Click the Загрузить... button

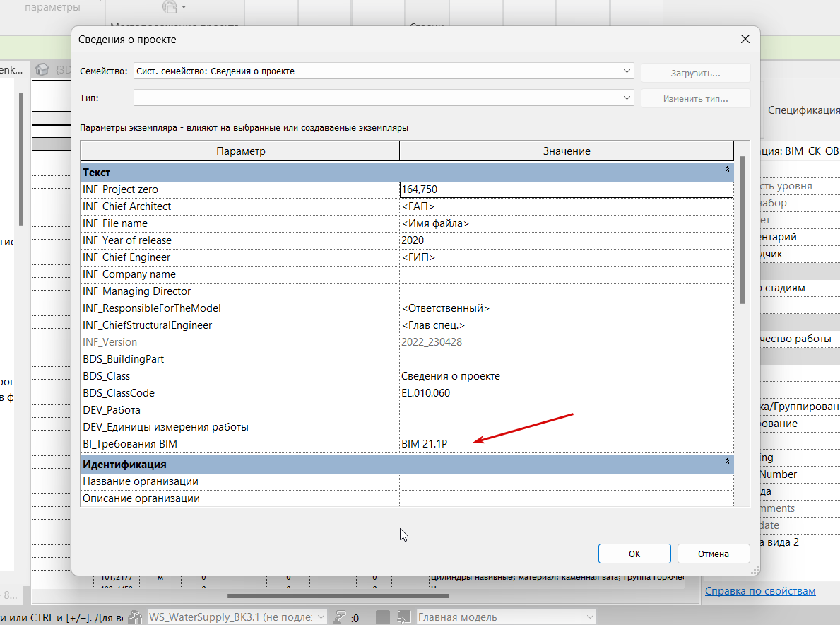[695, 73]
